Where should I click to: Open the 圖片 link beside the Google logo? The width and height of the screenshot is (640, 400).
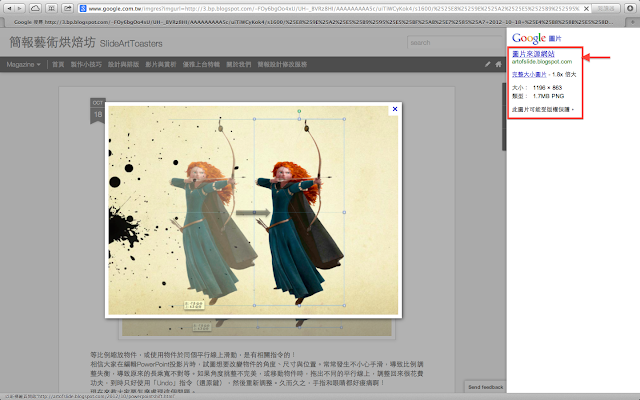click(555, 39)
